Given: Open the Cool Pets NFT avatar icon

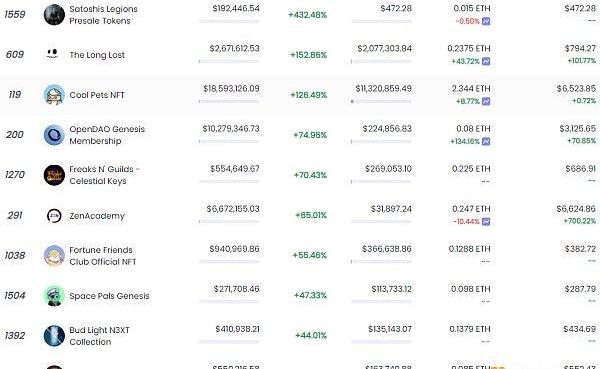Looking at the screenshot, I should tap(54, 95).
